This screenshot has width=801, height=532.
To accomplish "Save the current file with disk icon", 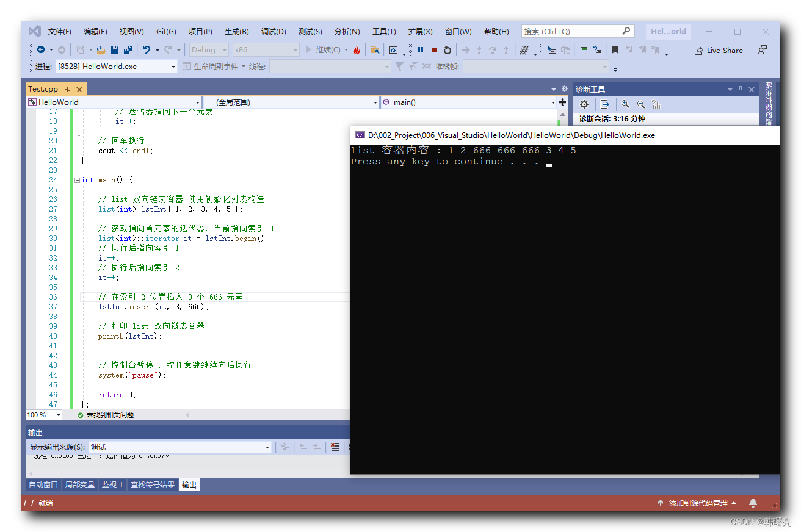I will (115, 50).
